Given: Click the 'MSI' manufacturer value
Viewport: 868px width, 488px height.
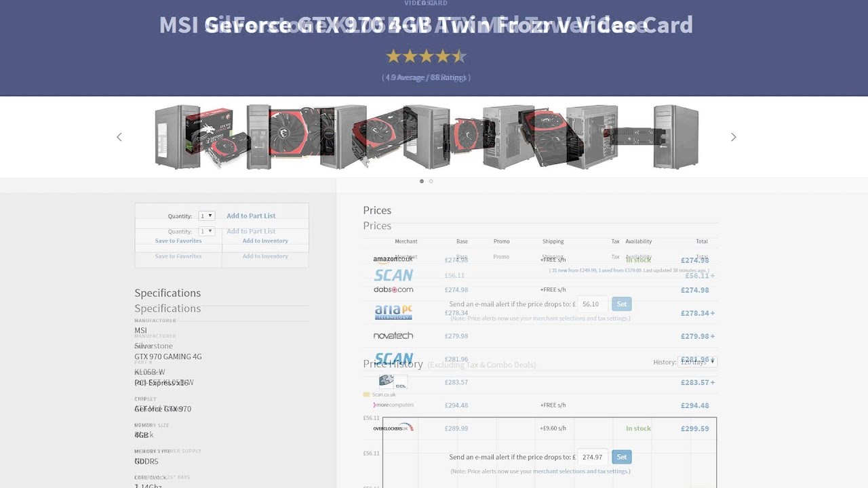Looking at the screenshot, I should (x=140, y=331).
